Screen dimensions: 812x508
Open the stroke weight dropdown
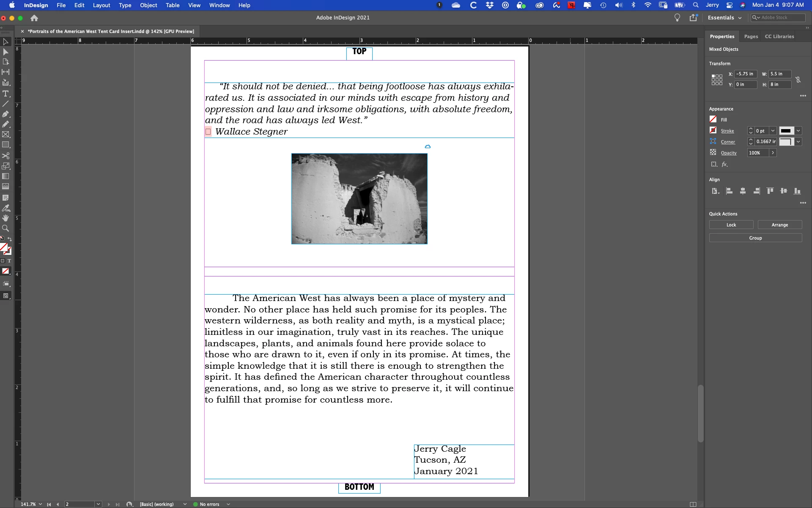click(x=773, y=131)
